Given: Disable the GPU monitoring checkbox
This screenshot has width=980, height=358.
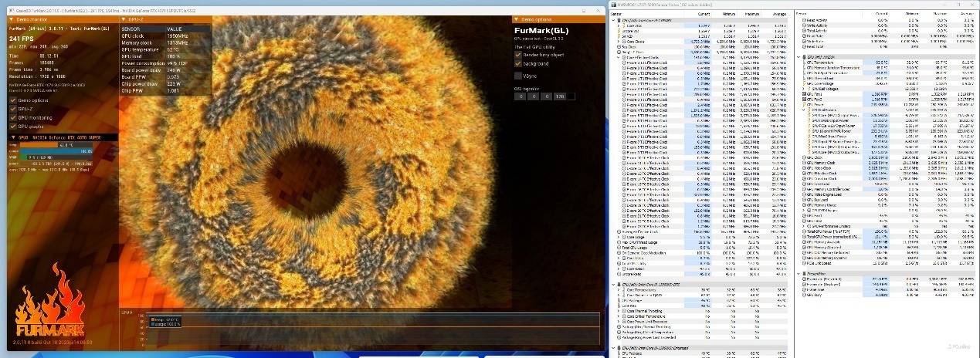Looking at the screenshot, I should tap(13, 117).
